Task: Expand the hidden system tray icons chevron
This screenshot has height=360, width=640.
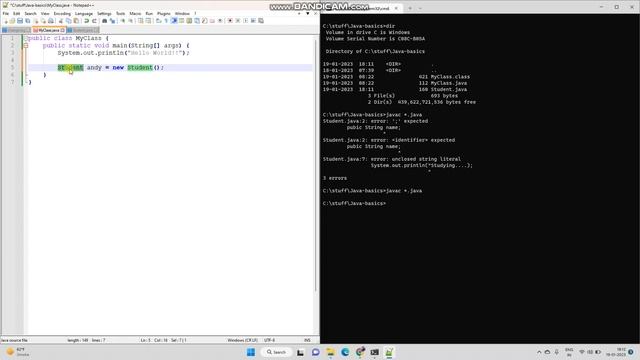Action: point(539,352)
